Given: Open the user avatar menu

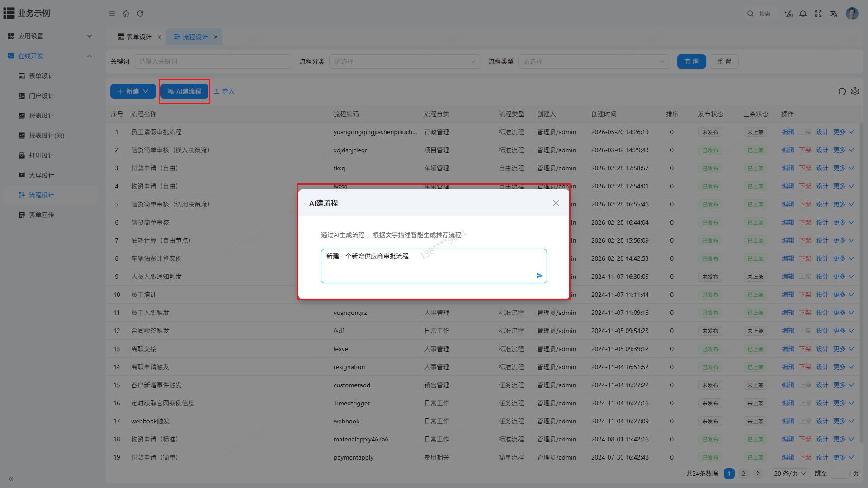Looking at the screenshot, I should click(852, 14).
